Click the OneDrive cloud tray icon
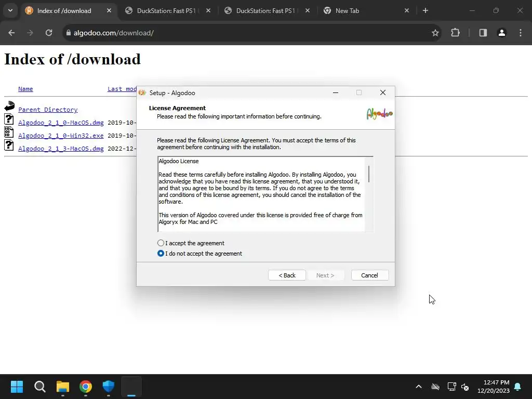 [x=435, y=387]
